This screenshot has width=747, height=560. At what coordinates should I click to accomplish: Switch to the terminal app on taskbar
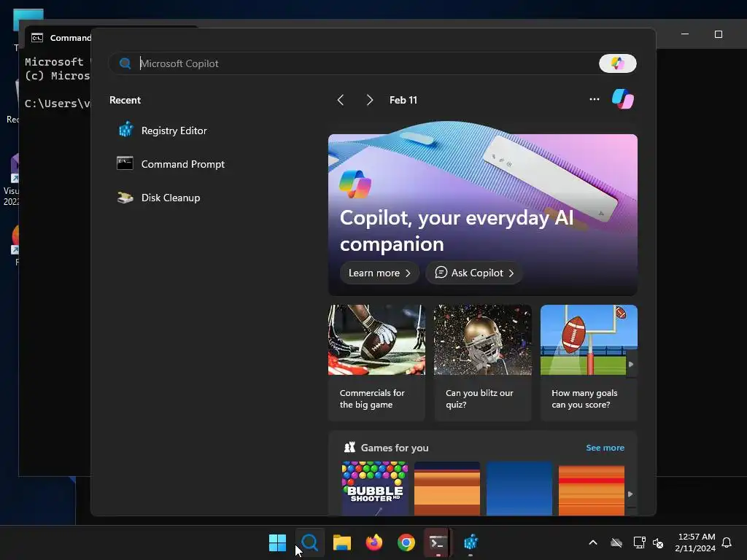click(x=438, y=542)
